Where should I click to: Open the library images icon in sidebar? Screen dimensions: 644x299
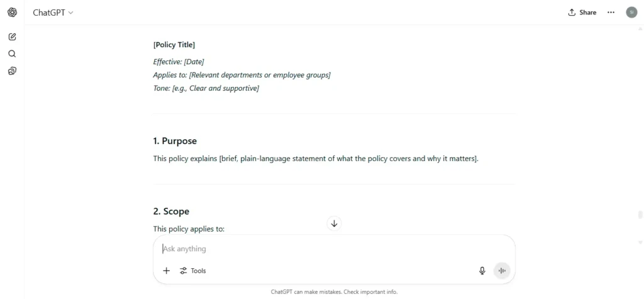coord(13,71)
